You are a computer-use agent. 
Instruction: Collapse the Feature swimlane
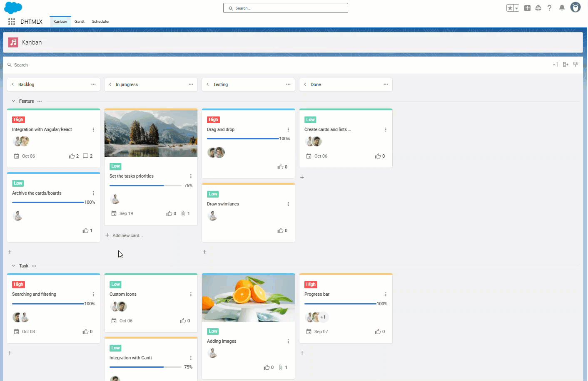point(13,101)
